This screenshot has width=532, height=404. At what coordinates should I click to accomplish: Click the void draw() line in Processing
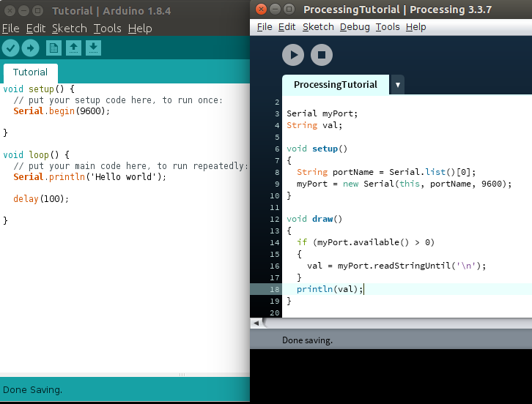tap(314, 219)
